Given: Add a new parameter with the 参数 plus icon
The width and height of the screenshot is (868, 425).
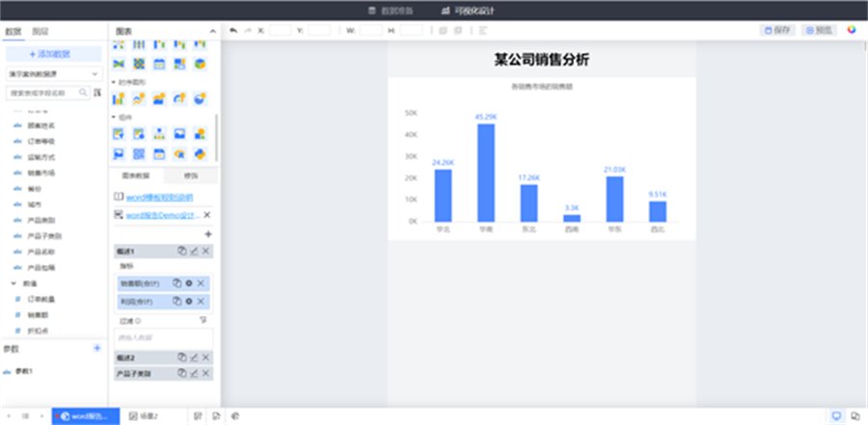Looking at the screenshot, I should [96, 348].
